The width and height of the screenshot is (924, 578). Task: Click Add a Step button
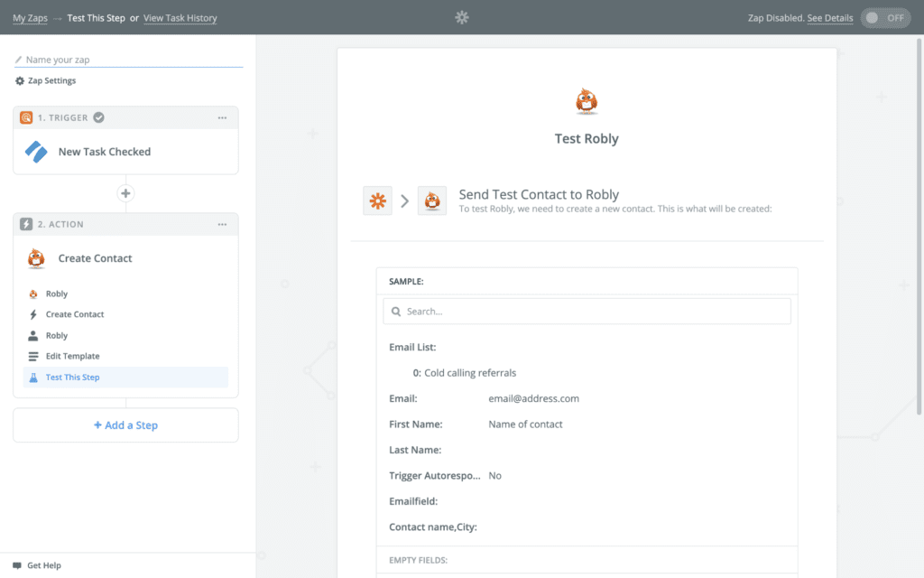(125, 425)
